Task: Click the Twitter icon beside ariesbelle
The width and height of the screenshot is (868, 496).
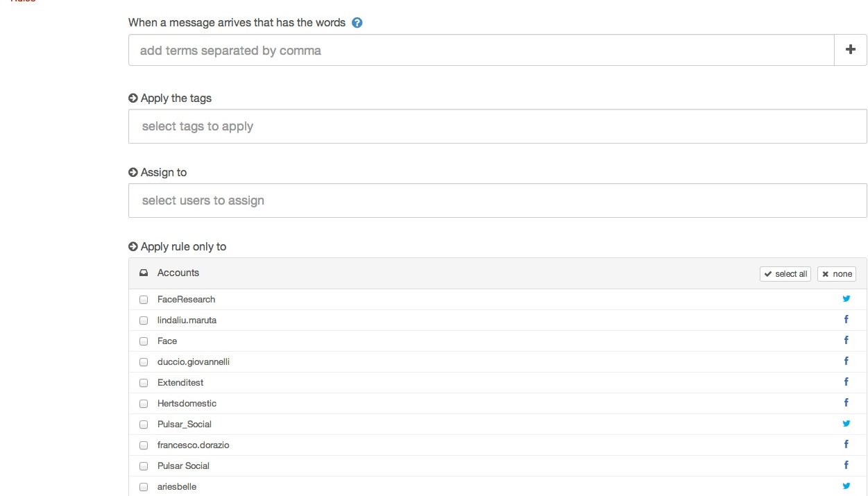Action: coord(846,486)
